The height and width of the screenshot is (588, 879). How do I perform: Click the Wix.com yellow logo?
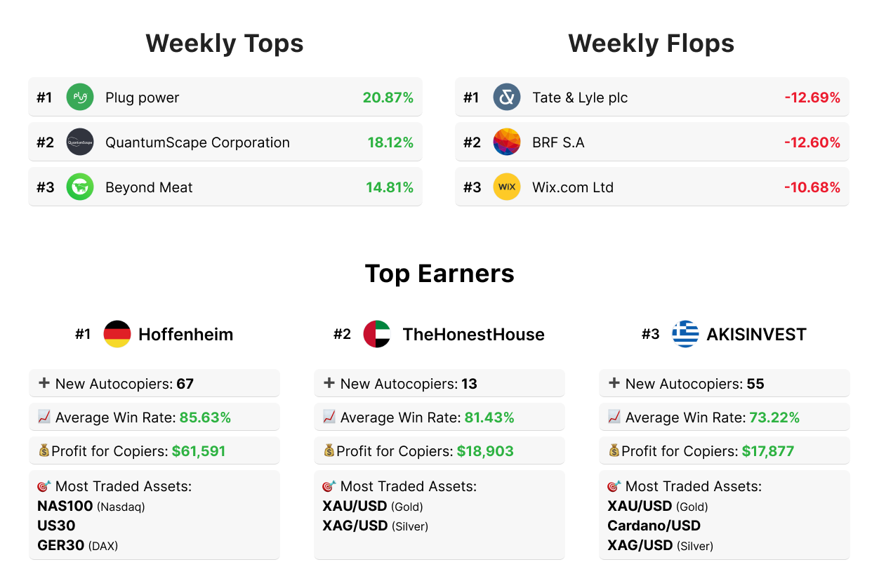pos(507,187)
